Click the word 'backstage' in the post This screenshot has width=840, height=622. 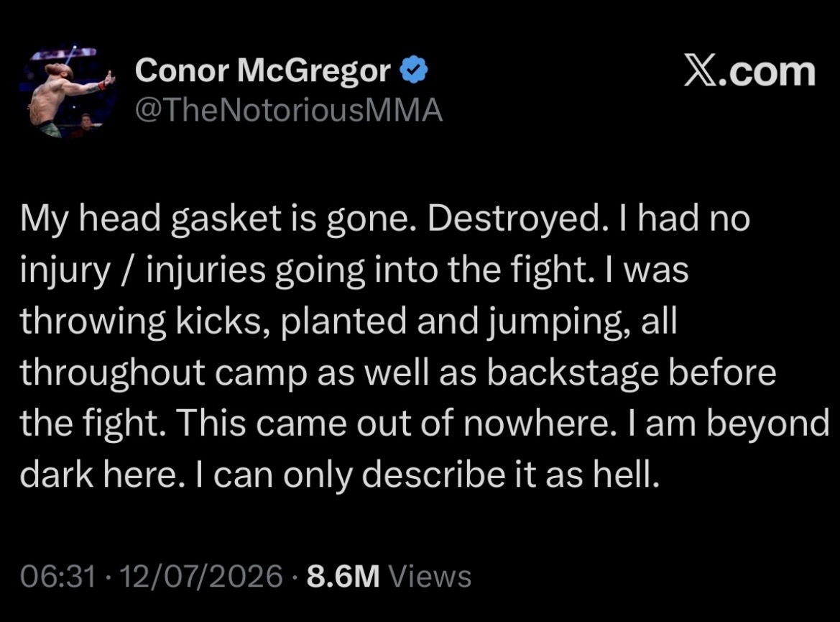pyautogui.click(x=572, y=373)
